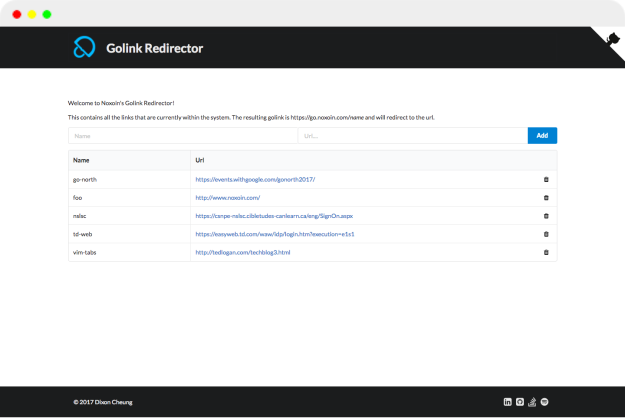Click the Golink Redirector logo icon

[x=84, y=47]
